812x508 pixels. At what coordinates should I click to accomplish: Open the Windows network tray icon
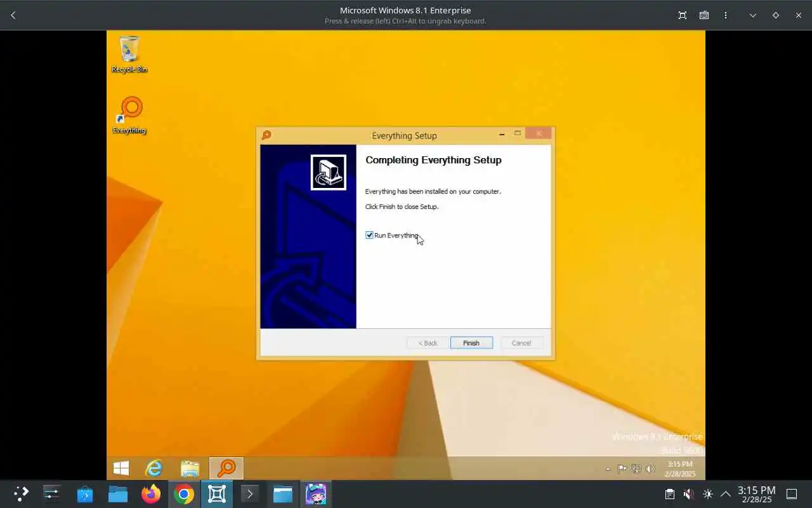tap(636, 469)
